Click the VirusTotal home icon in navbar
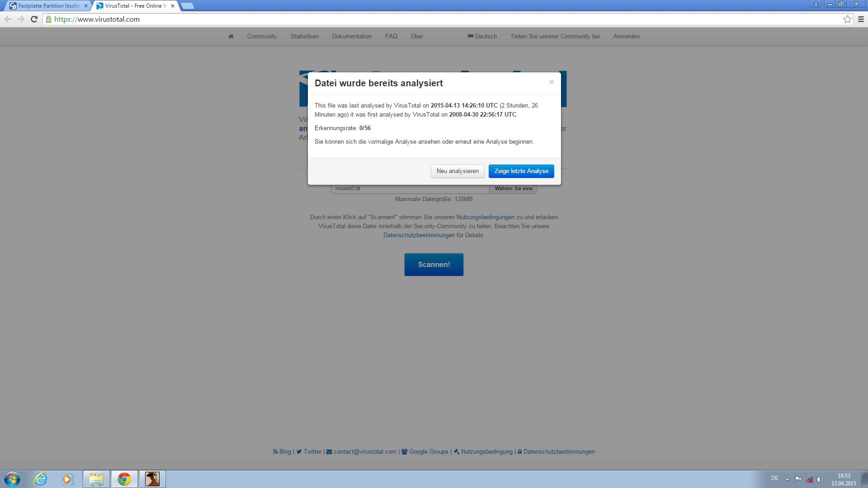 tap(231, 36)
